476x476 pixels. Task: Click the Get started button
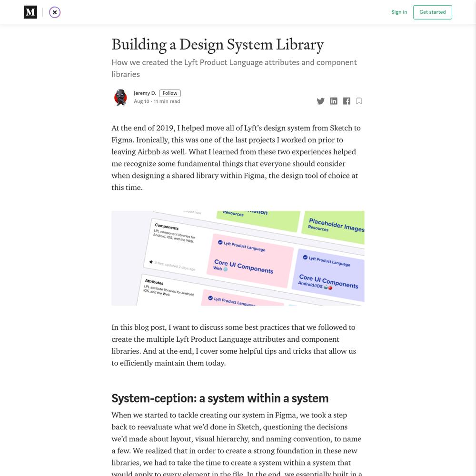tap(432, 12)
